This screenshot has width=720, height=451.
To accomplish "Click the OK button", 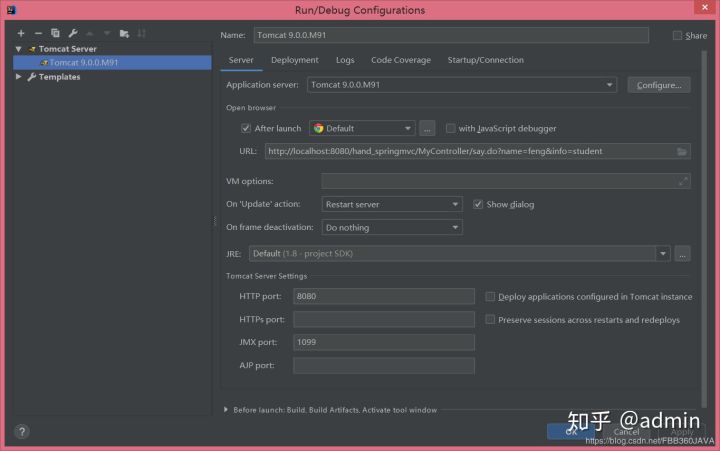I will [571, 431].
